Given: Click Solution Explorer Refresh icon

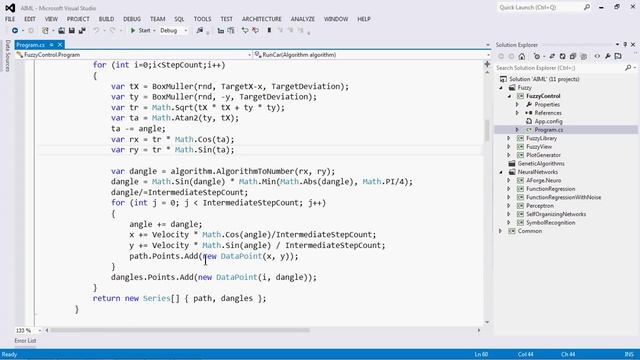Looking at the screenshot, I should pos(562,56).
